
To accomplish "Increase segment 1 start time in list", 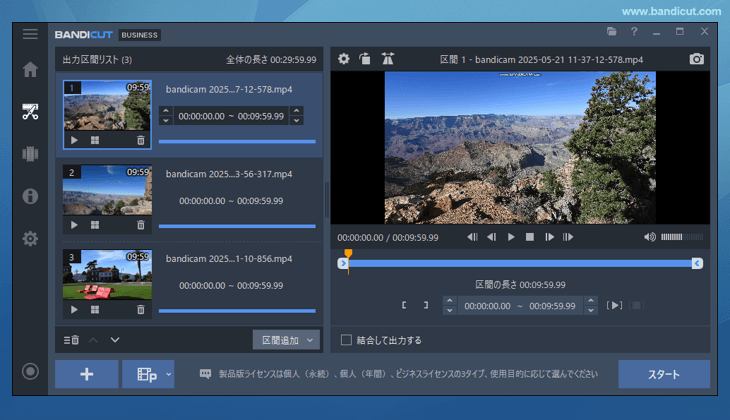I will 166,111.
